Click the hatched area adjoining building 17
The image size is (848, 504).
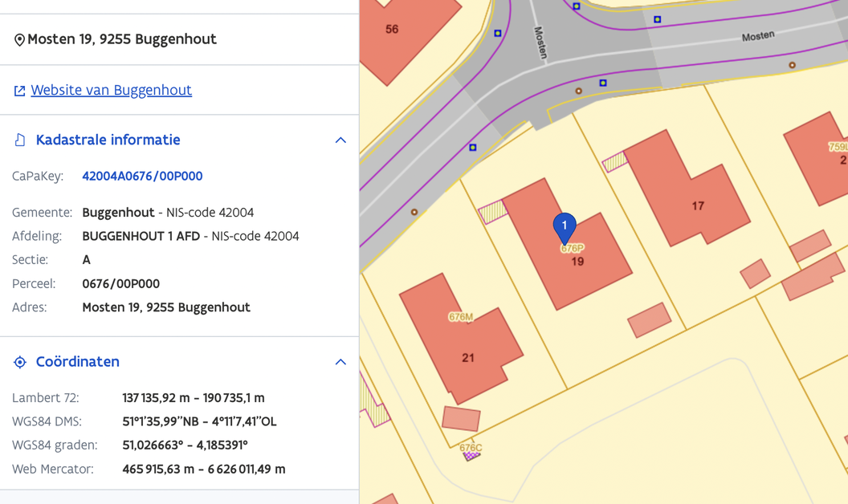coord(614,162)
